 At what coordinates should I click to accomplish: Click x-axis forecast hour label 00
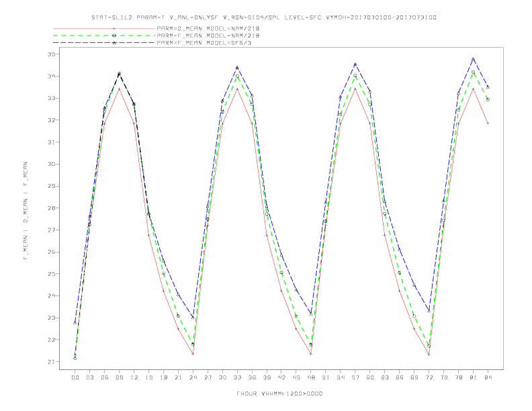point(75,377)
